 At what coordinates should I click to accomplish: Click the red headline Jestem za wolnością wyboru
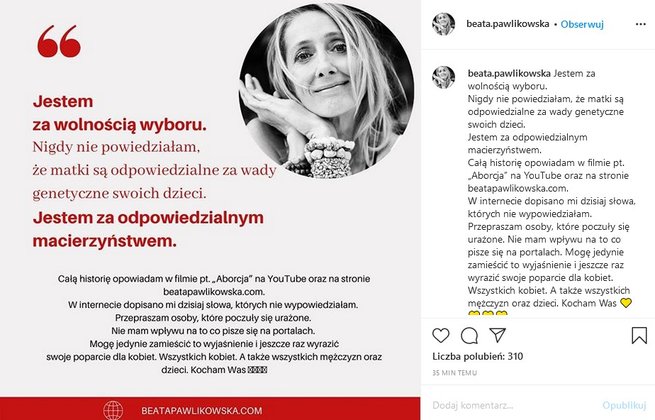[119, 113]
